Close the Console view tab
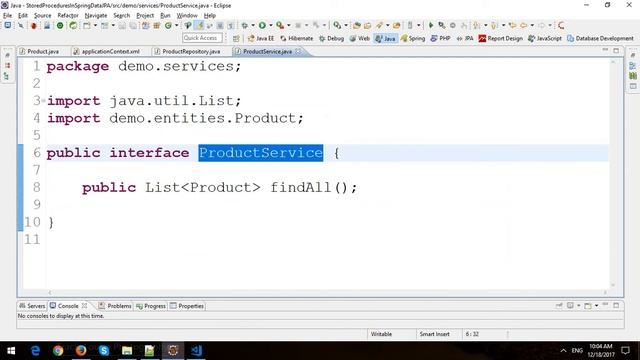 tap(84, 305)
